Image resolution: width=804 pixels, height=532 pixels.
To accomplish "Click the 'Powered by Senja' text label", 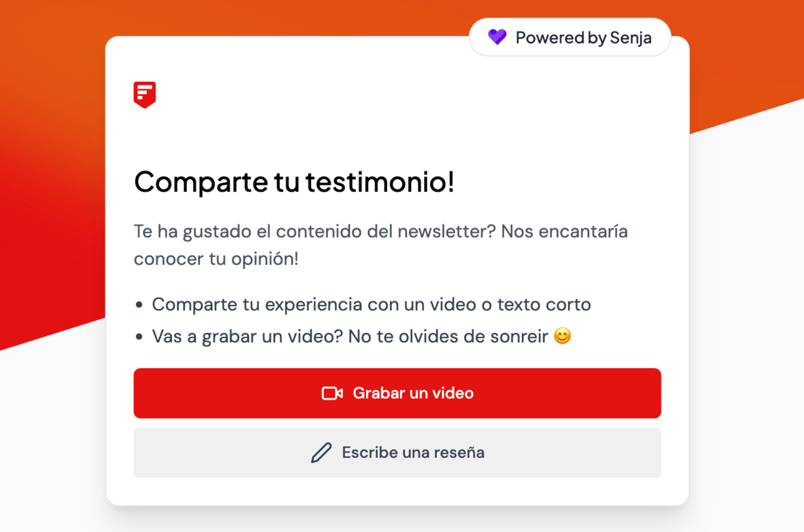I will click(584, 38).
